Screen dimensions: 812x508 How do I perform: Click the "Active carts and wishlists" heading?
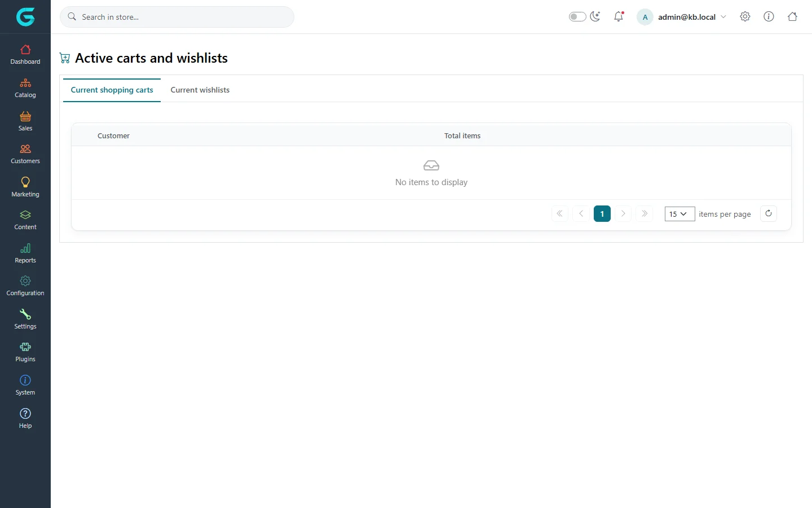tap(151, 58)
